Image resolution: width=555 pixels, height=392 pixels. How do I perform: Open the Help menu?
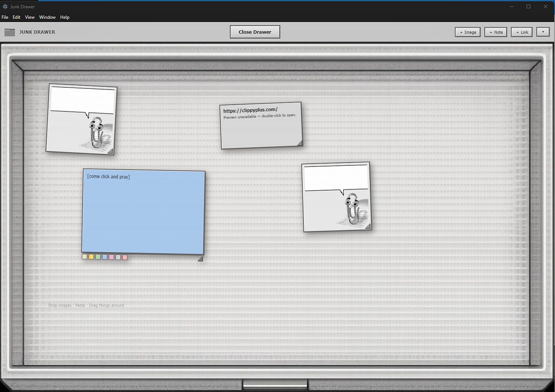coord(65,17)
